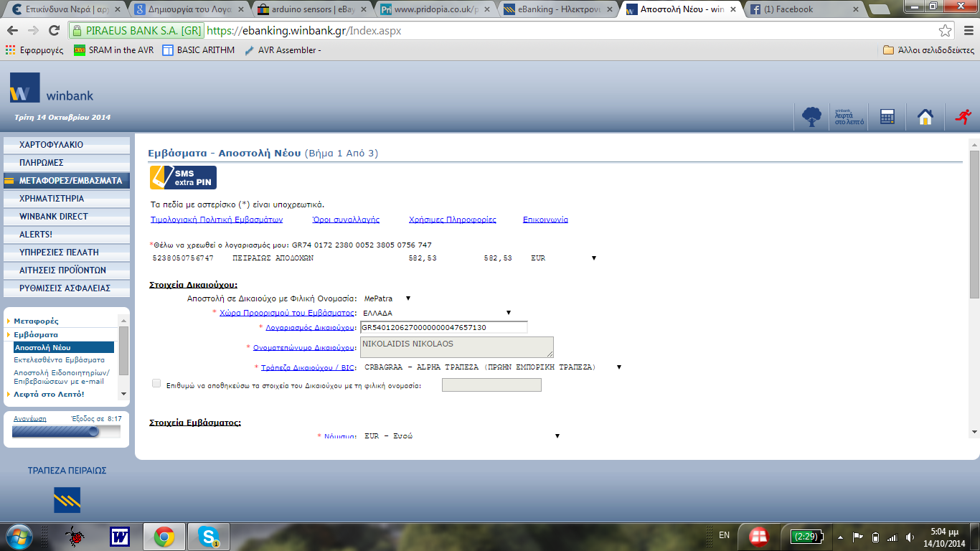
Task: Open Επικοινωνία link
Action: point(545,220)
